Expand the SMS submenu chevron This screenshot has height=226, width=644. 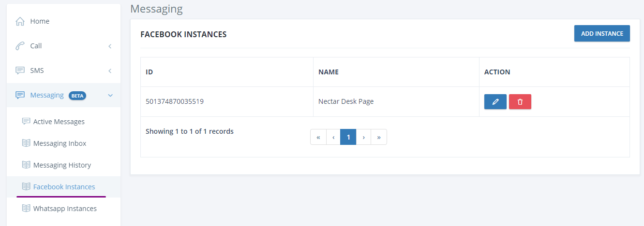110,71
